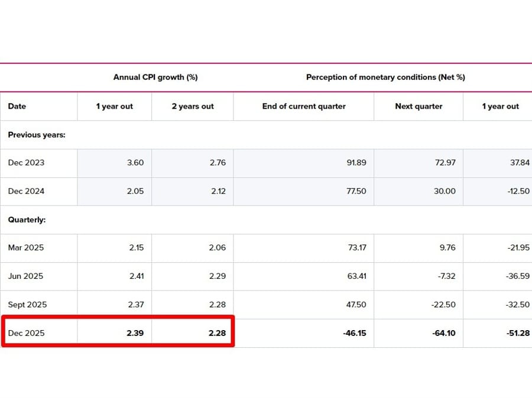Select the Dec 2023 row label
This screenshot has height=398, width=532.
click(x=26, y=163)
